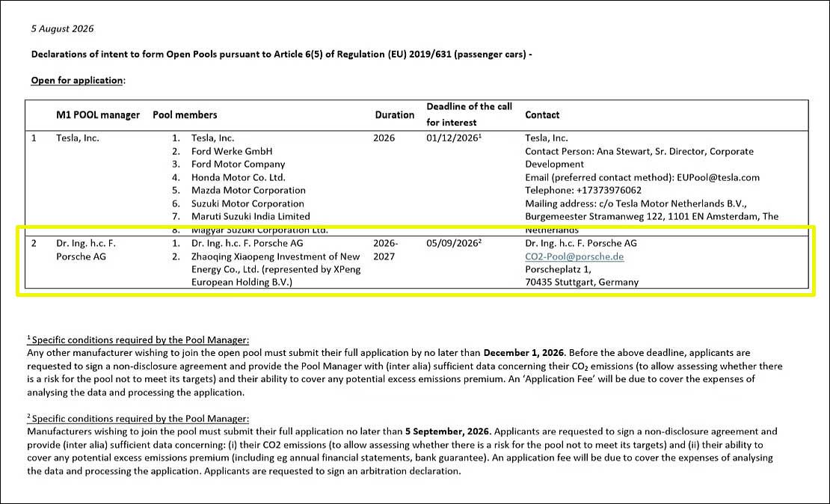Click footnote 2 'Specific conditions' heading
Screen dimensions: 830x504
tap(138, 419)
